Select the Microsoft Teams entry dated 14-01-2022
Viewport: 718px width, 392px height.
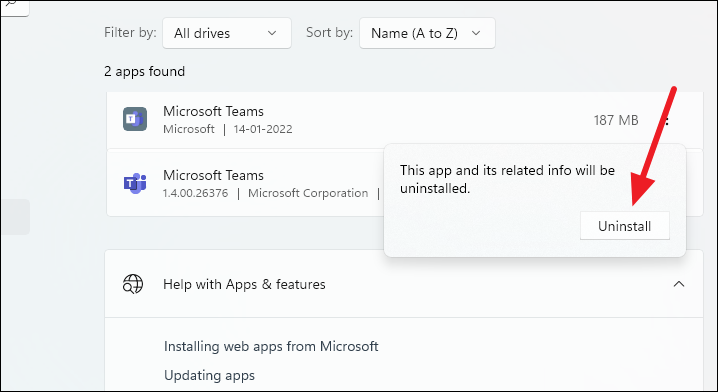(404, 120)
